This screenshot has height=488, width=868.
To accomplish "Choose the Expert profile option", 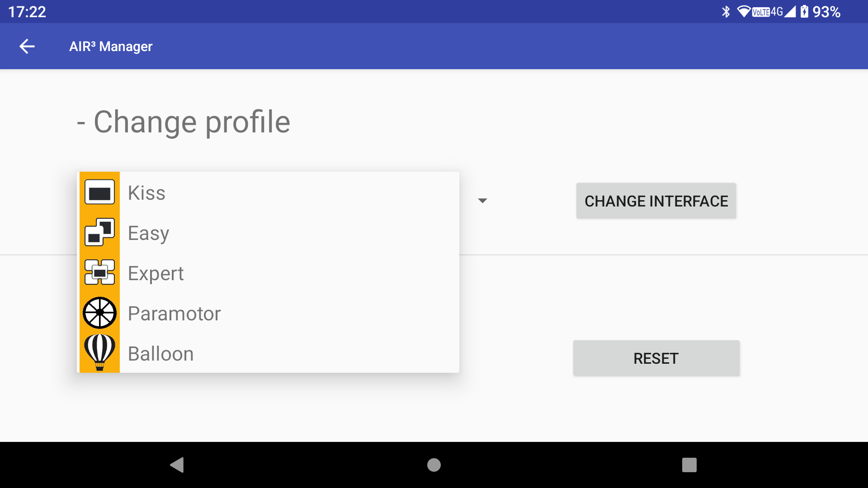I will (269, 273).
